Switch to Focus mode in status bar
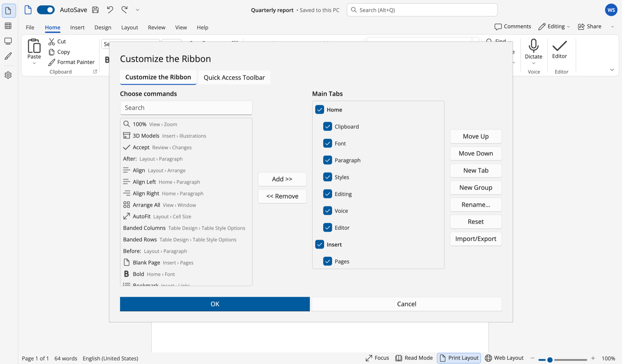This screenshot has width=622, height=364. 377,358
